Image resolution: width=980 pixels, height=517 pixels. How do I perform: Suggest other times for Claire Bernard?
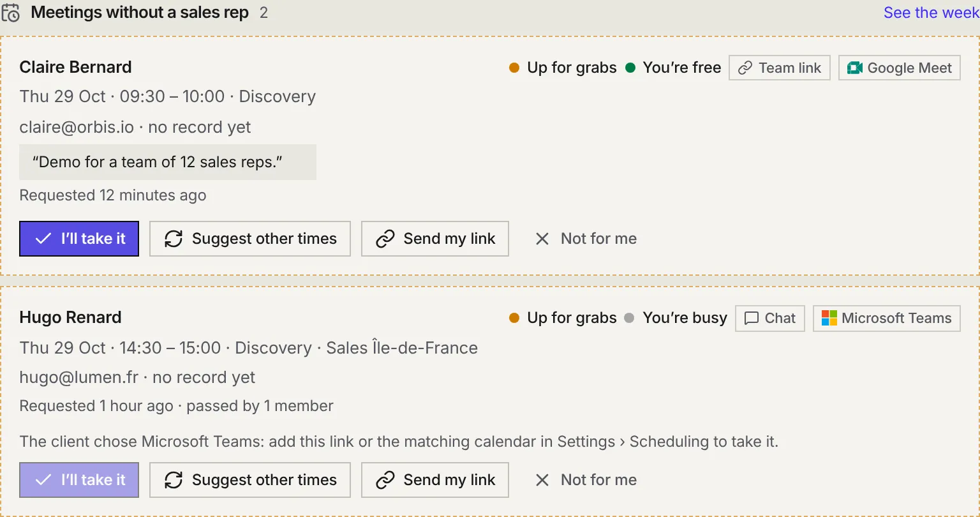pyautogui.click(x=250, y=239)
